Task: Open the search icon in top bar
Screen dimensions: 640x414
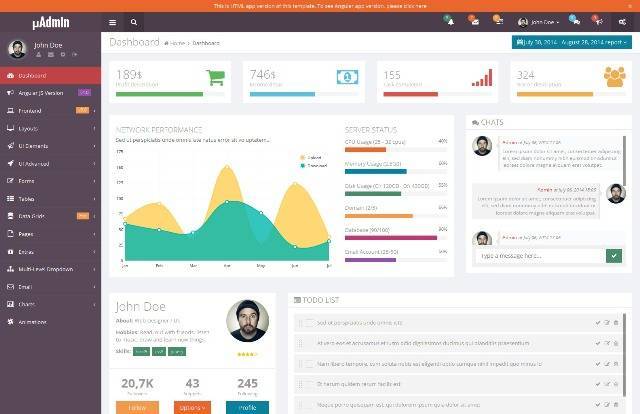Action: pos(134,22)
